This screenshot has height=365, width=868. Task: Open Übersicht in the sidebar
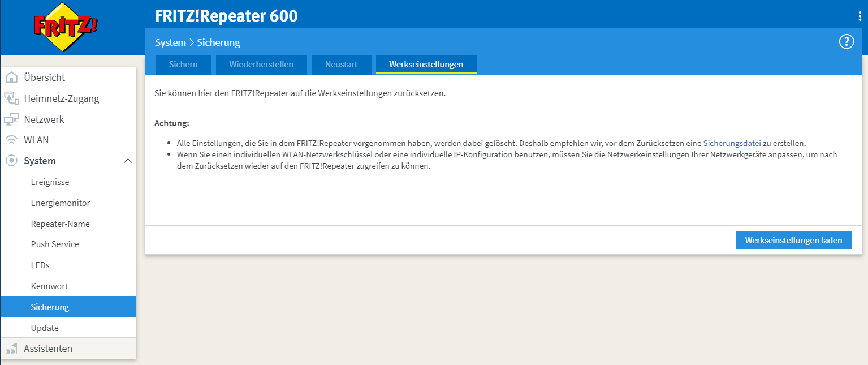click(x=68, y=78)
